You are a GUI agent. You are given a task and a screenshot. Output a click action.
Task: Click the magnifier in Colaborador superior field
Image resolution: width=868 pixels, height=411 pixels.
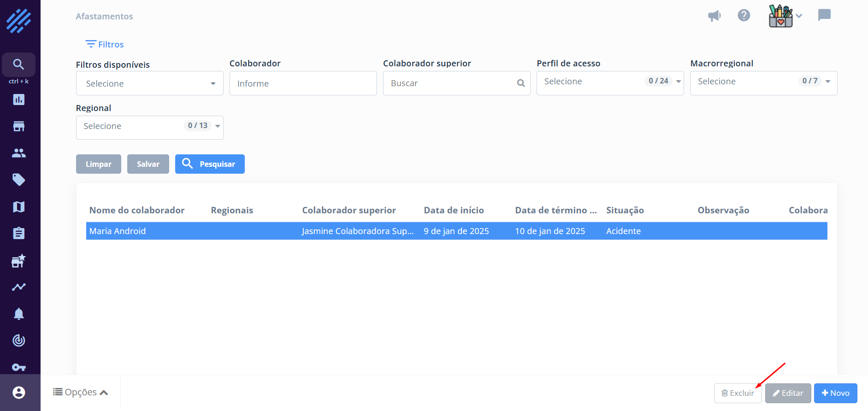pos(521,83)
